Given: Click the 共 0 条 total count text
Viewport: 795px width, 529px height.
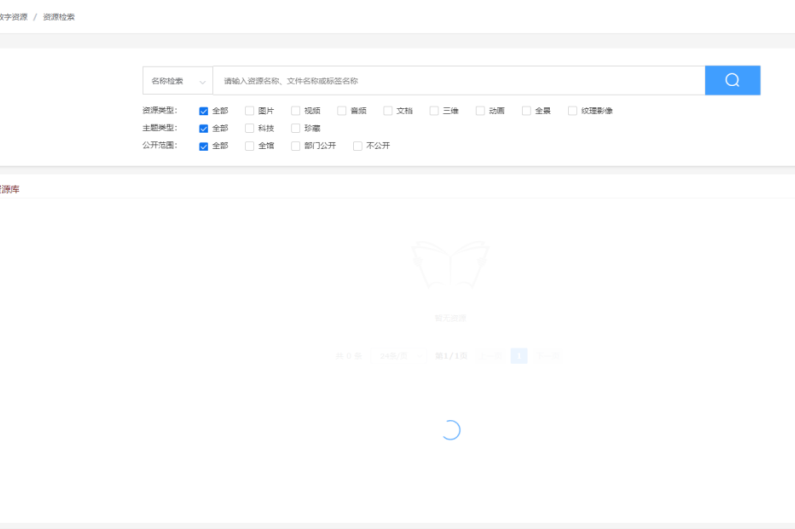Looking at the screenshot, I should [x=348, y=356].
